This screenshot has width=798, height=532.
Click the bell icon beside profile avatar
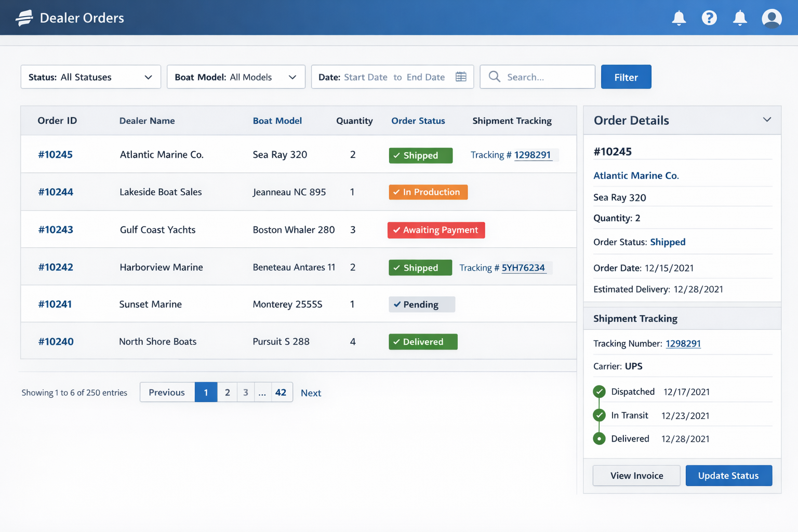(740, 18)
